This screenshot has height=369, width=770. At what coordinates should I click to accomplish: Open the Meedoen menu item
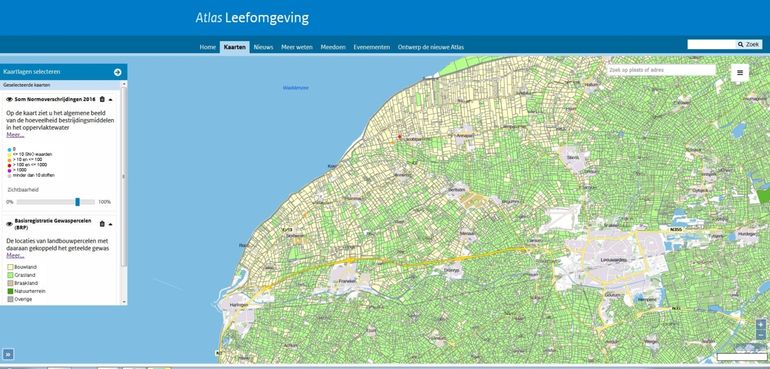[x=333, y=47]
